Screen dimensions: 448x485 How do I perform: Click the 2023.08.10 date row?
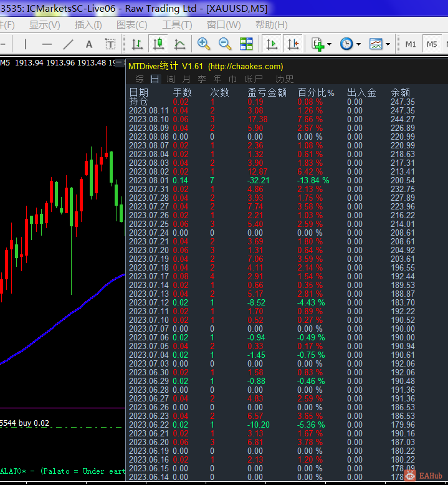point(149,120)
